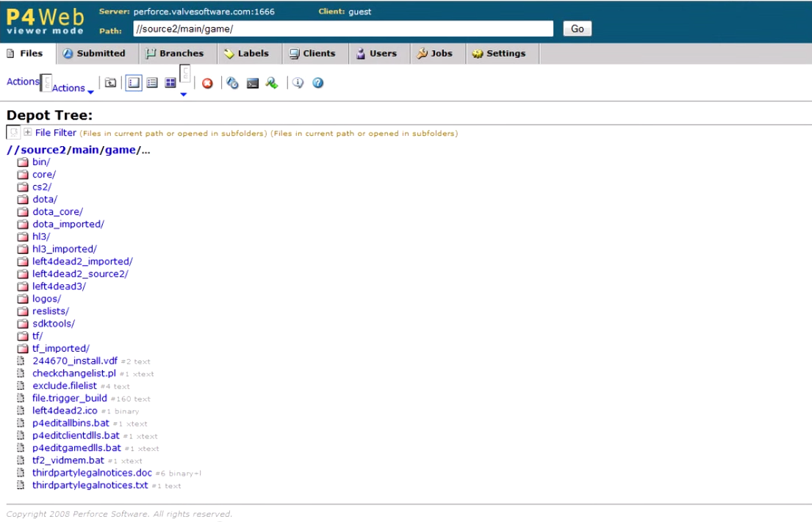Select the detailed list view icon
The width and height of the screenshot is (812, 522).
pos(151,83)
